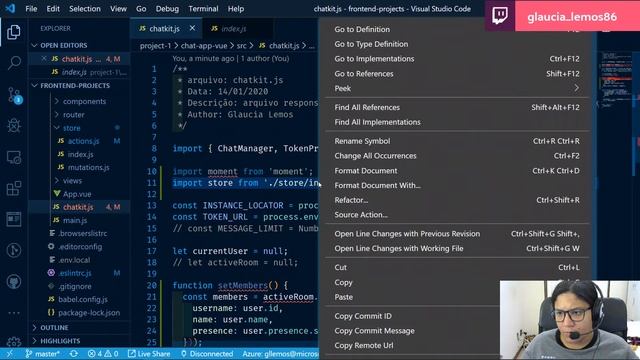Click the Disconnected status bar item

point(207,354)
